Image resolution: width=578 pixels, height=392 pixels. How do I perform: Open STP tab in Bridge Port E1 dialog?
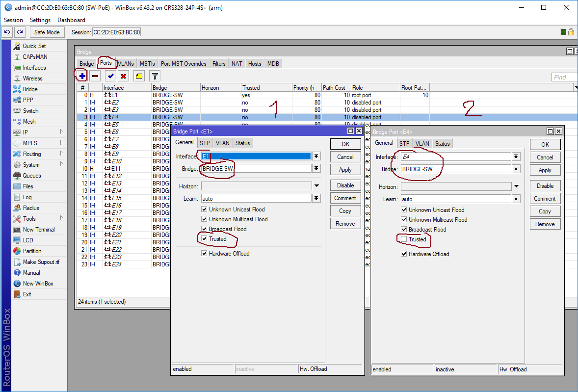[205, 143]
